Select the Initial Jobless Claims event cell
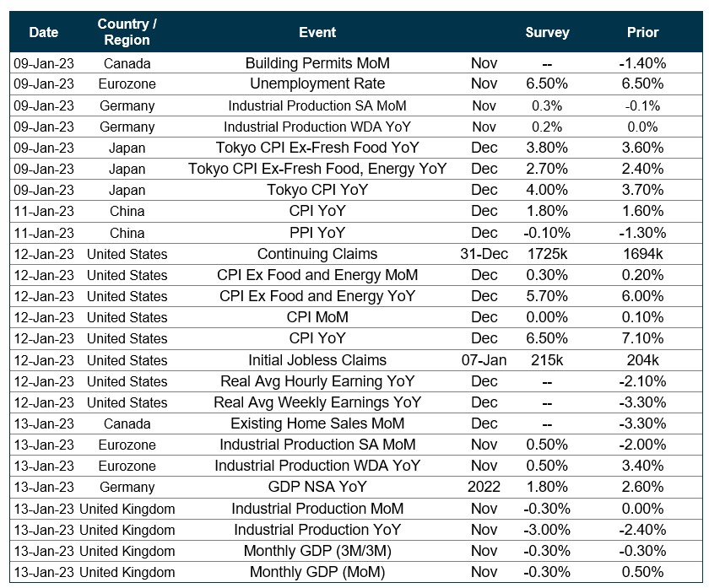 tap(317, 360)
